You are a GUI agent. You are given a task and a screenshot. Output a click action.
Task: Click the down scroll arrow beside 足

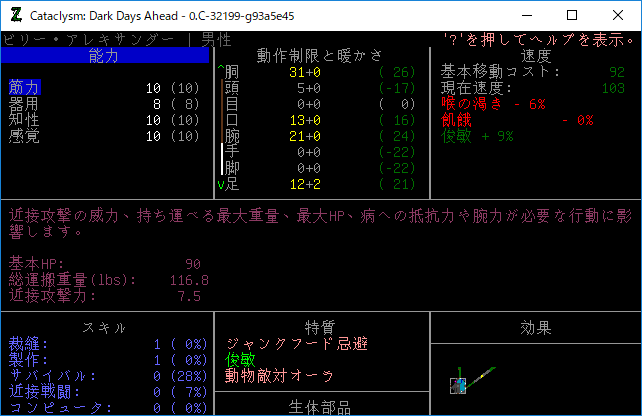click(x=220, y=184)
